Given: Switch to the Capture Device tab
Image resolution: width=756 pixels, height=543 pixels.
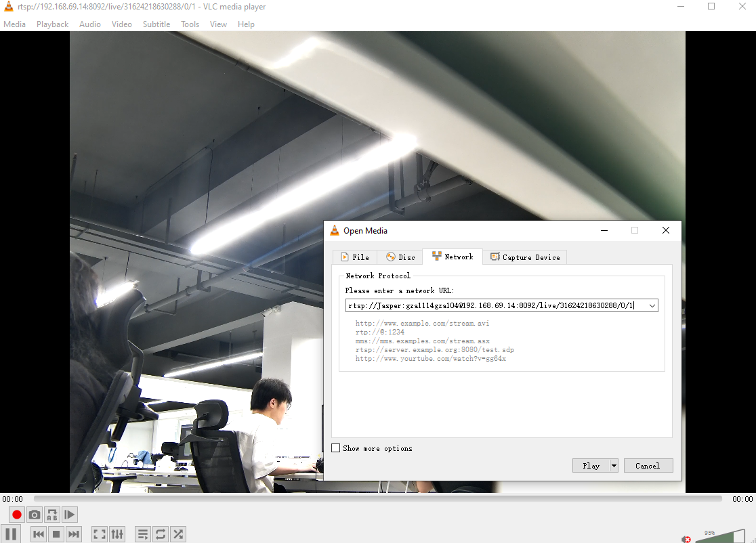Looking at the screenshot, I should pyautogui.click(x=525, y=257).
